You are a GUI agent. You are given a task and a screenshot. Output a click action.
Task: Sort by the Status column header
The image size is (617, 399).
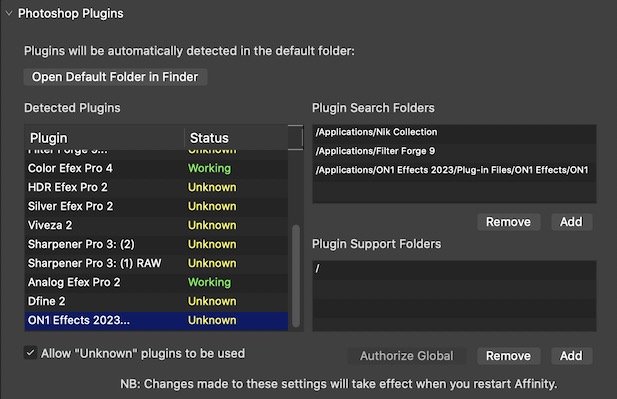pyautogui.click(x=236, y=138)
